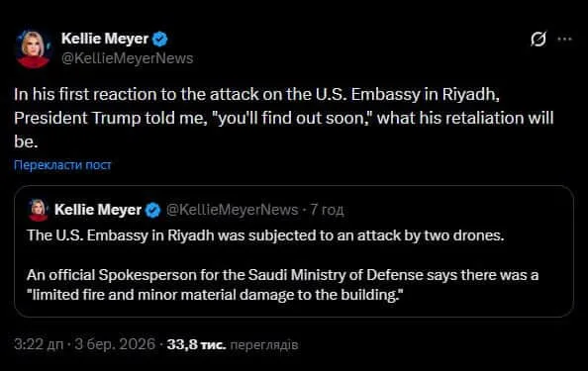588x371 pixels.
Task: Open the quoted post about two drones attack
Action: pyautogui.click(x=294, y=251)
